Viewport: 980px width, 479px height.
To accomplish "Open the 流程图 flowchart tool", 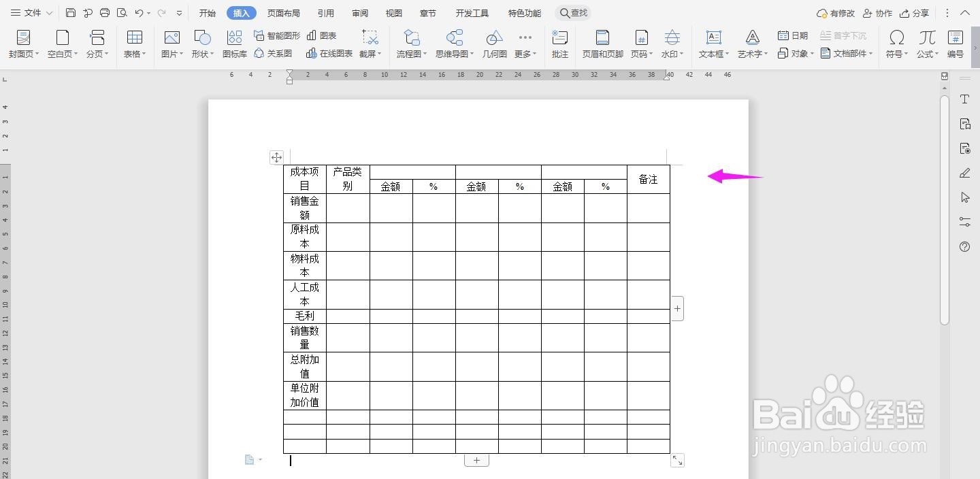I will [412, 44].
